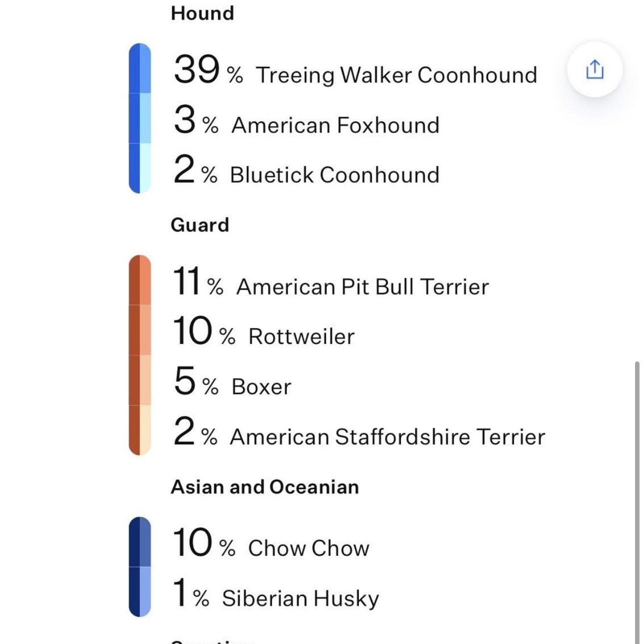Viewport: 644px width, 644px height.
Task: Tap the American Pit Bull Terrier entry
Action: tap(362, 287)
